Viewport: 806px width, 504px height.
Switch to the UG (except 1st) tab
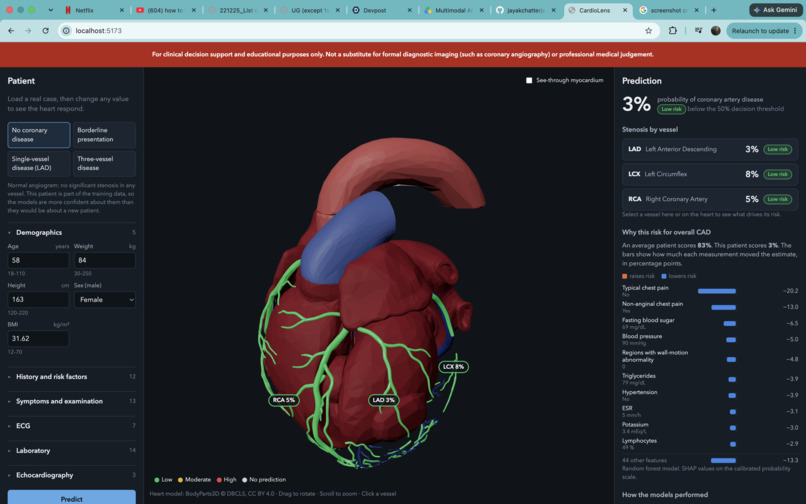tap(308, 10)
